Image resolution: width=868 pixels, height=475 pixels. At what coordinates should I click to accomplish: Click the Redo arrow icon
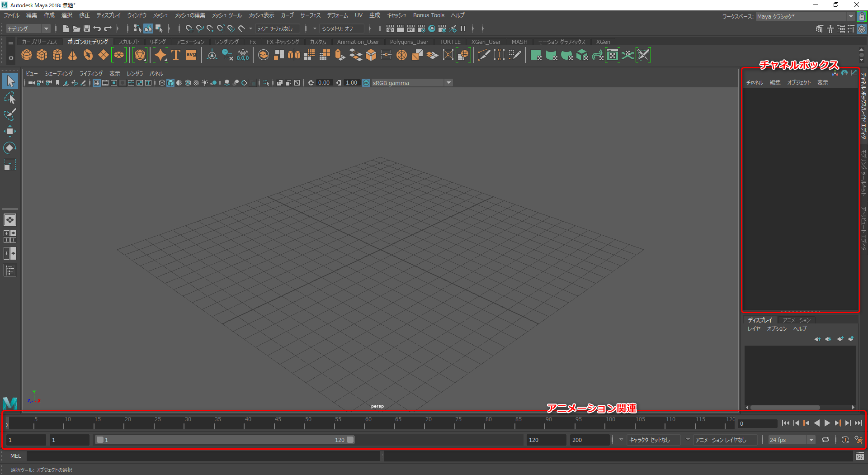108,28
